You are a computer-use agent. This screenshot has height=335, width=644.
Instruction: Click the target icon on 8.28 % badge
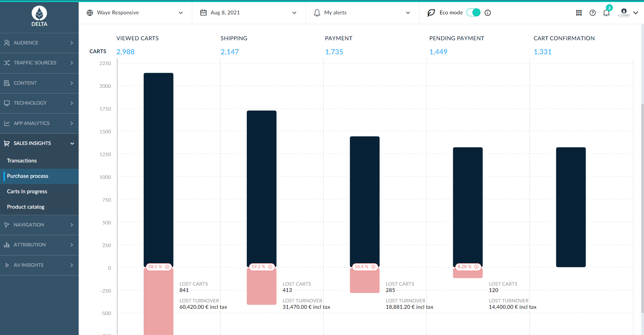click(477, 267)
